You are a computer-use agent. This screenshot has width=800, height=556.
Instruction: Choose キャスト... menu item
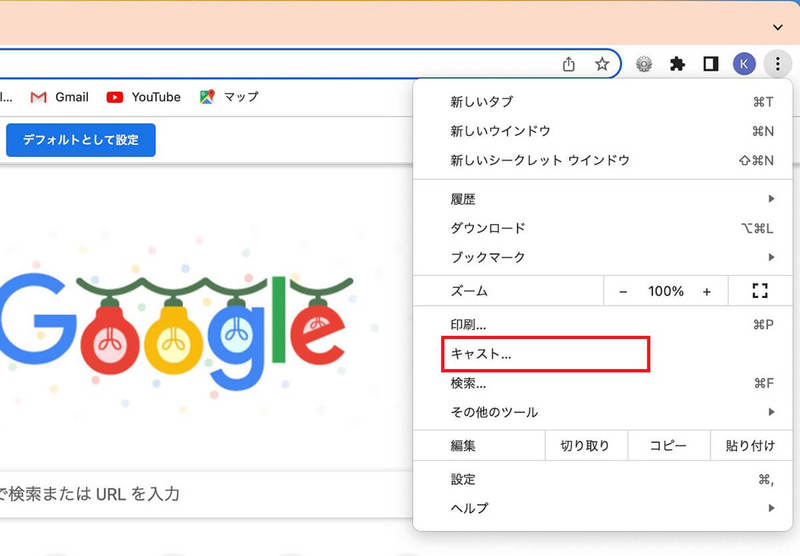(603, 354)
